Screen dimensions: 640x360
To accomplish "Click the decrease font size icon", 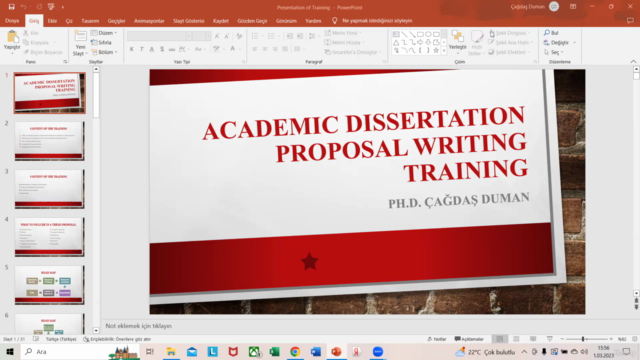I will coord(227,36).
